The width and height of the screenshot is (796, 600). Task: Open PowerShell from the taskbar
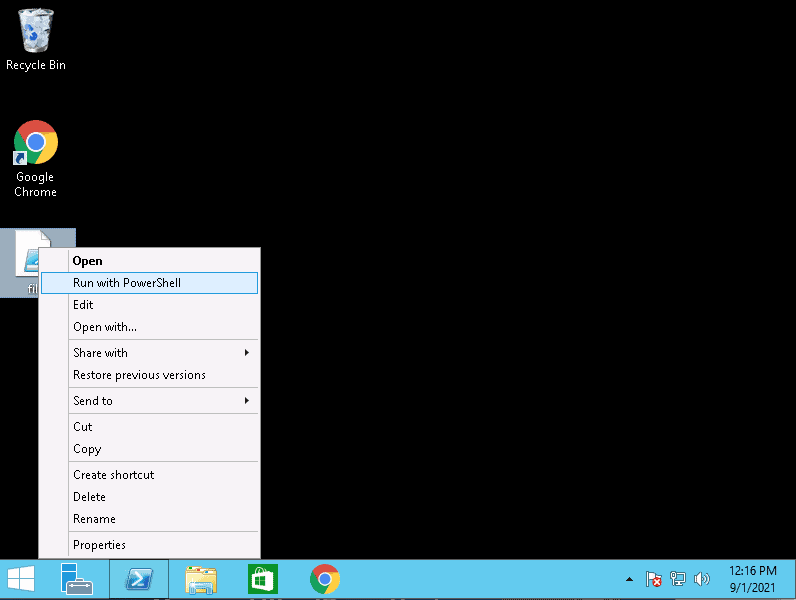[139, 579]
